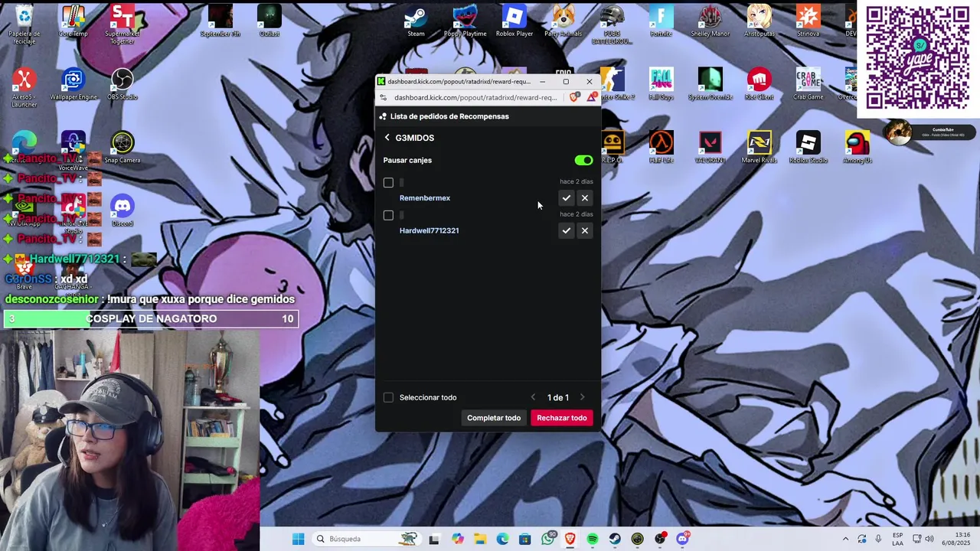This screenshot has width=980, height=551.
Task: Click the dashboard.kick.com address bar
Action: click(x=475, y=97)
